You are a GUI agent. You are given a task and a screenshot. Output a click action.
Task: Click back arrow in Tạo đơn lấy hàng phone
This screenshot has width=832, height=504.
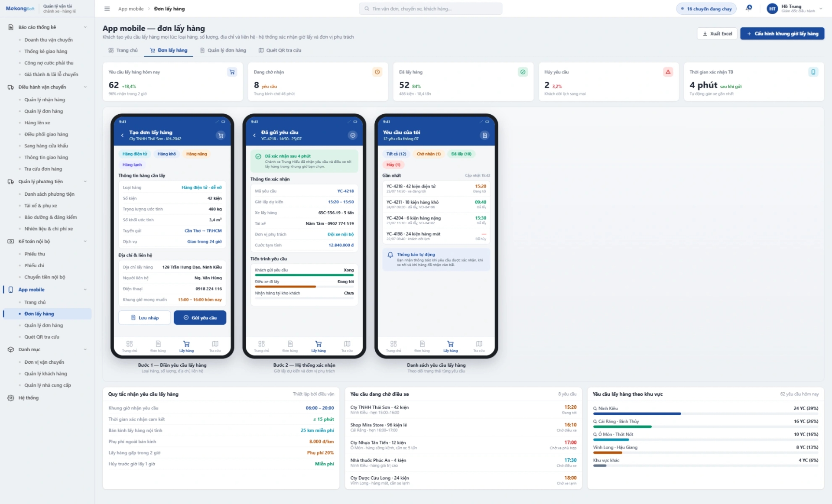point(122,136)
